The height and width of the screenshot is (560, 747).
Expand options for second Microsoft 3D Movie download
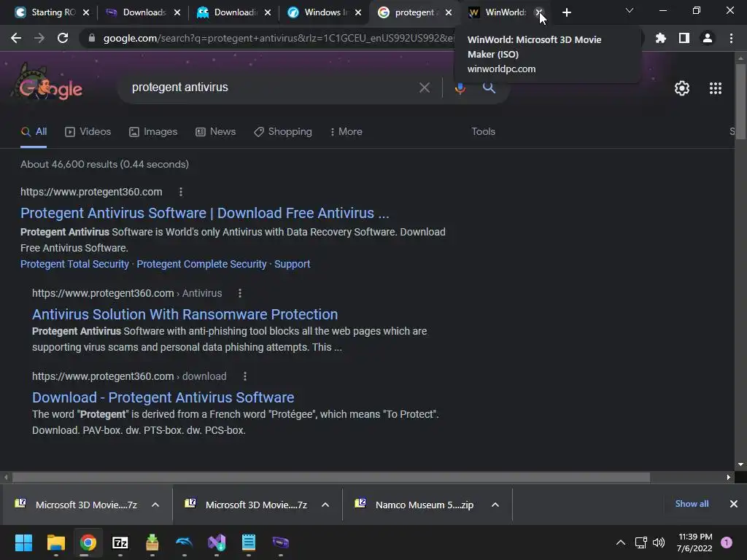(x=325, y=505)
